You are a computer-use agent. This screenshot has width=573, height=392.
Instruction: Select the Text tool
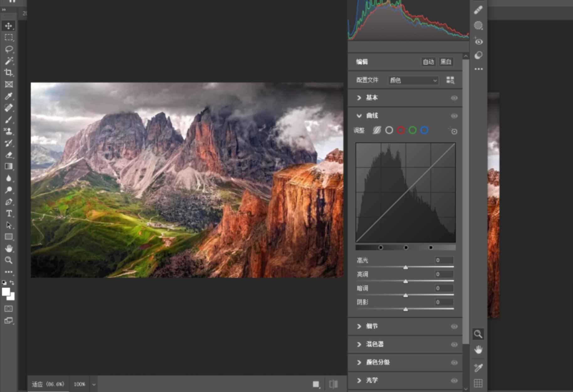8,214
